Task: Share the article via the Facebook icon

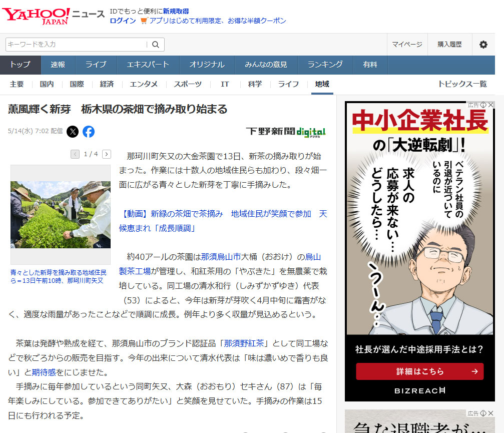Action: click(x=89, y=132)
